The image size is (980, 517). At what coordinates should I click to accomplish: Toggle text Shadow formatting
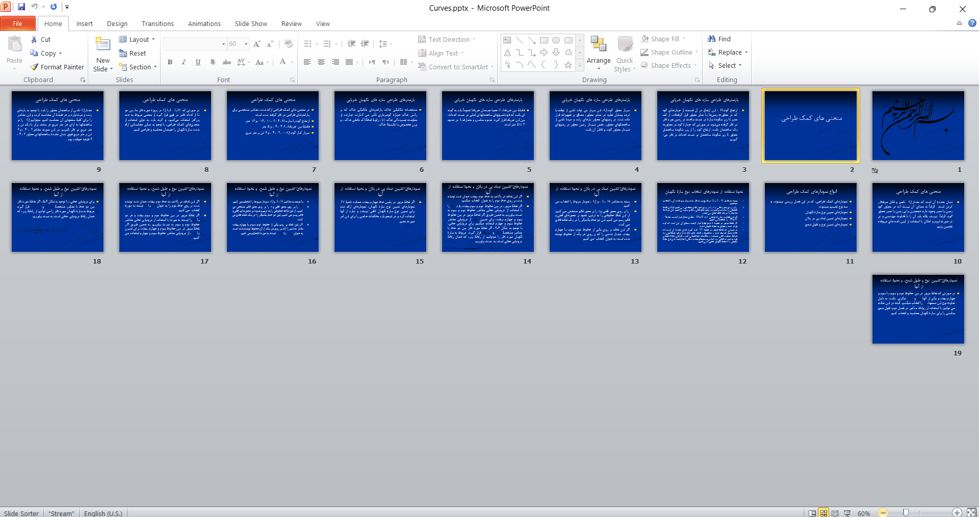click(x=212, y=62)
